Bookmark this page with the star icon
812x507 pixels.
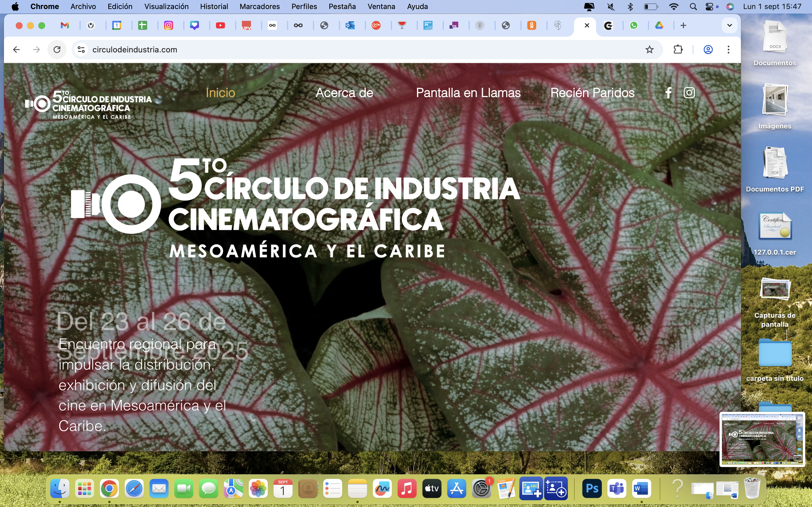[649, 50]
